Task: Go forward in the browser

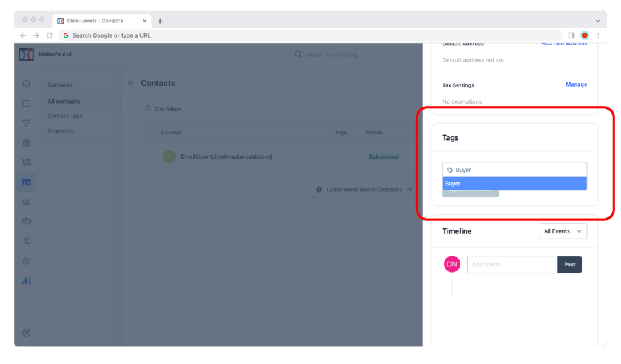Action: (36, 35)
